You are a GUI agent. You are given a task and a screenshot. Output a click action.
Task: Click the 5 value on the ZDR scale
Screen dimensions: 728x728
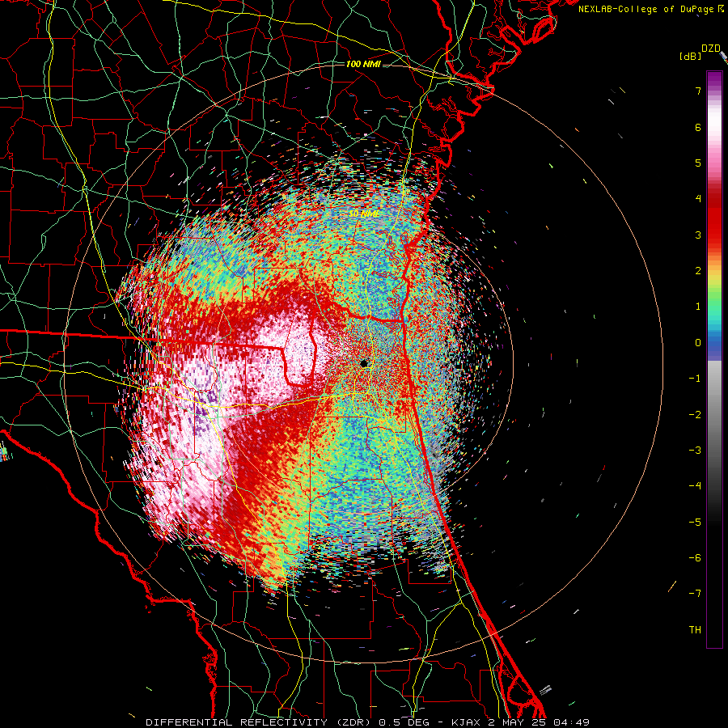[x=698, y=163]
